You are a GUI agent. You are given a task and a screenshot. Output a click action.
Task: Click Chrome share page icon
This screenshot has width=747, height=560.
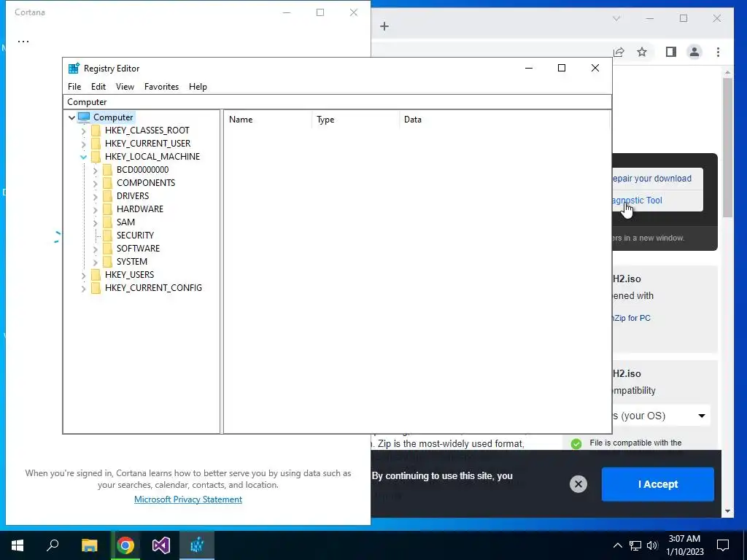619,52
